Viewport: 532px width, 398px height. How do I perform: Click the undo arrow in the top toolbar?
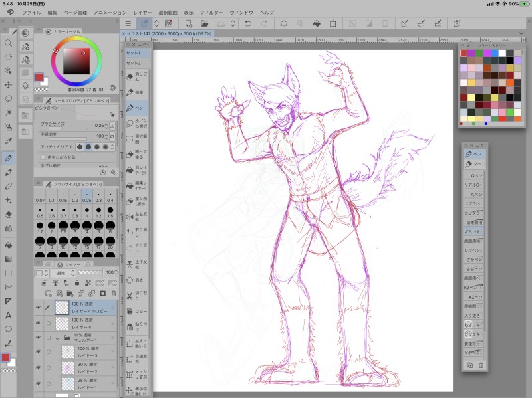coord(248,23)
